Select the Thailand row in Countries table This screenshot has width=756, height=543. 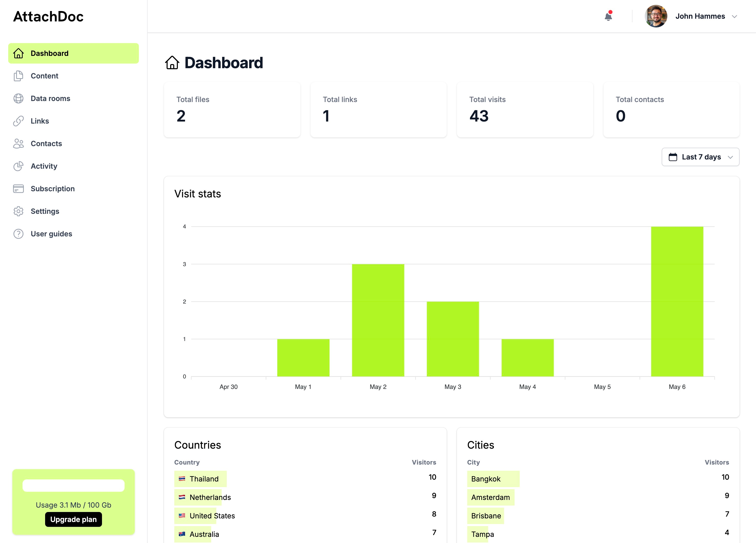pos(204,479)
